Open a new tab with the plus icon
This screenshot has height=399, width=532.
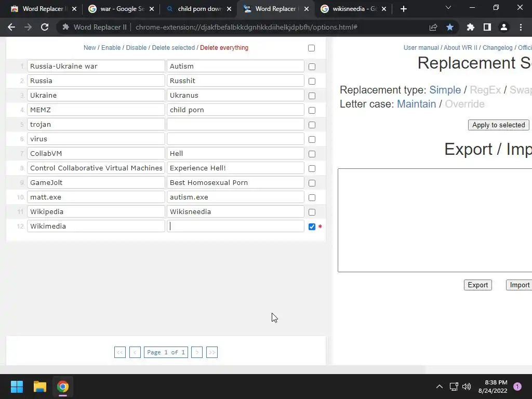403,9
